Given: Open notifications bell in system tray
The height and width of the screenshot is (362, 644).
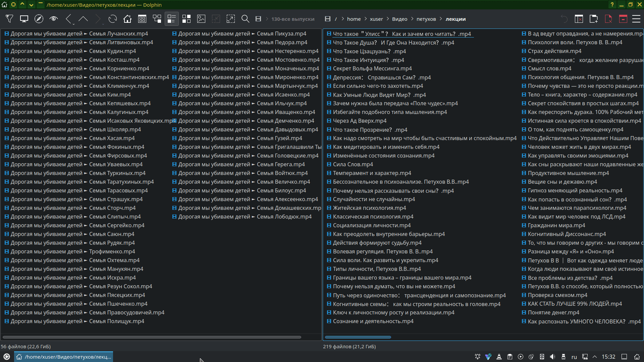Looking at the screenshot, I should [478, 357].
